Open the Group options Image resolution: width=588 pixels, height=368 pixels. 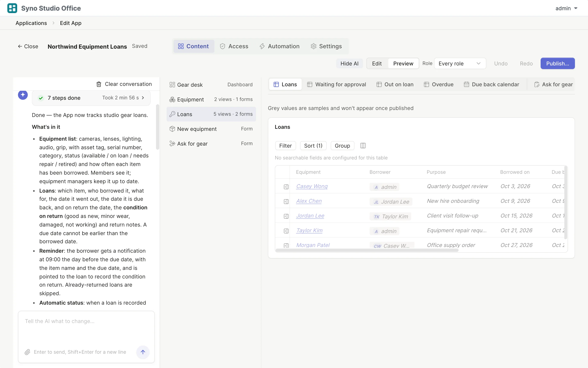(342, 146)
